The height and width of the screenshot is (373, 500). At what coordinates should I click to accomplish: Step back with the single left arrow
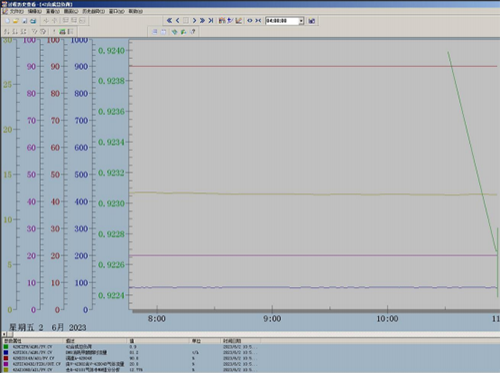177,21
